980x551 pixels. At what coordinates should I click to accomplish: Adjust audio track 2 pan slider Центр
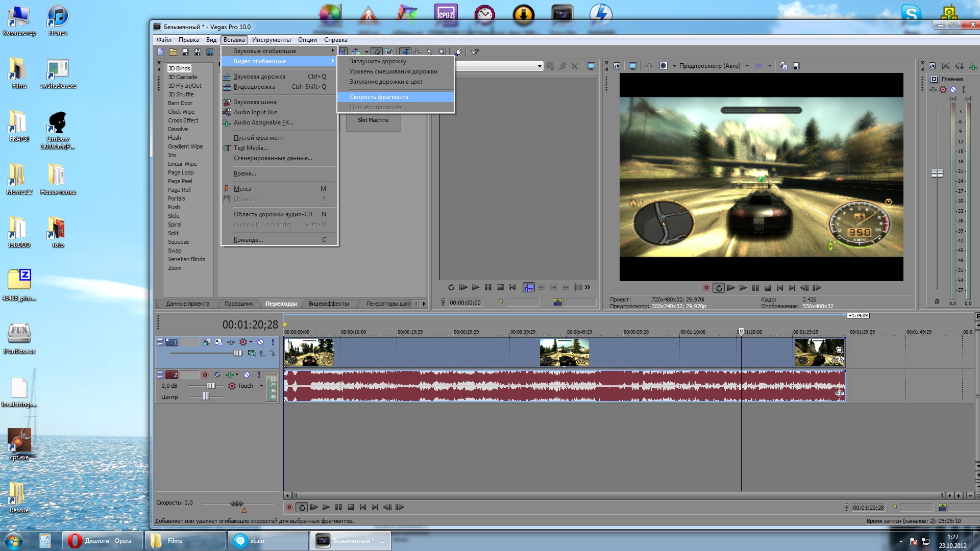pos(206,397)
